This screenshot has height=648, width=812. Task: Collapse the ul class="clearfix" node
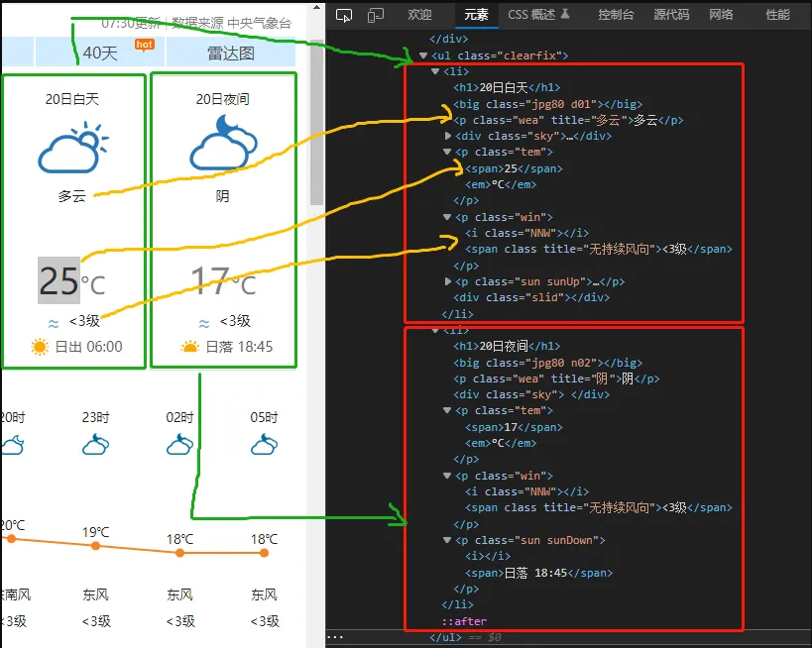pos(423,55)
